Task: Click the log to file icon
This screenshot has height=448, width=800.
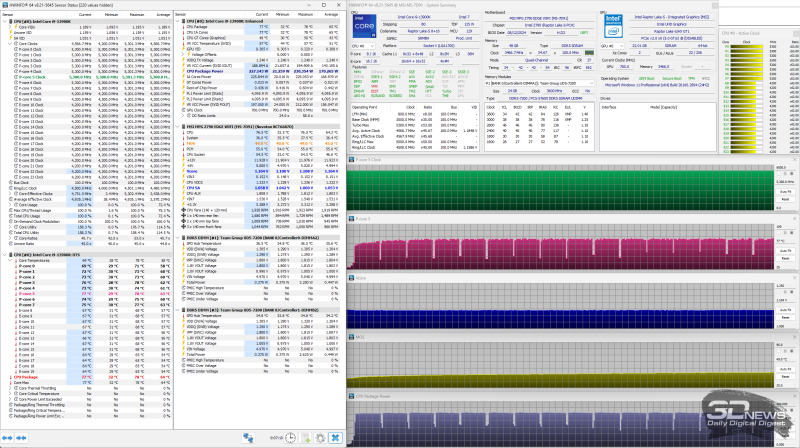Action: pyautogui.click(x=306, y=437)
